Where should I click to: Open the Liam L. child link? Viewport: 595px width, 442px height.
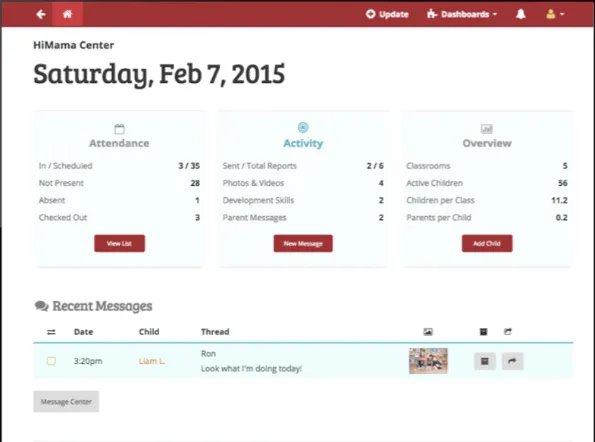click(x=152, y=361)
